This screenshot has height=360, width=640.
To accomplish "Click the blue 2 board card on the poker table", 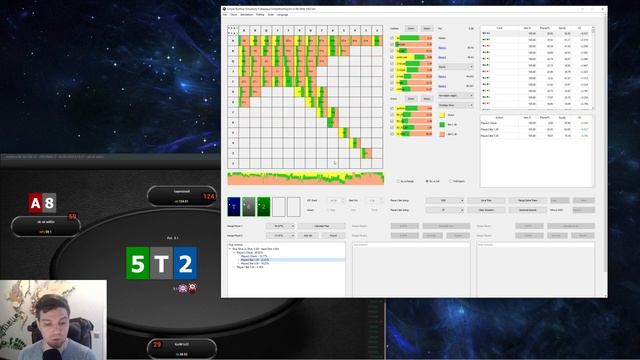I will pos(185,263).
